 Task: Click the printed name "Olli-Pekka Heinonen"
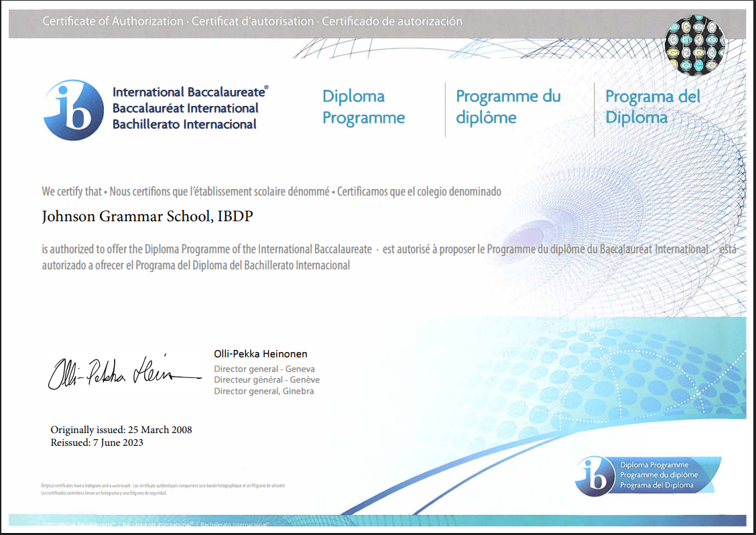260,353
